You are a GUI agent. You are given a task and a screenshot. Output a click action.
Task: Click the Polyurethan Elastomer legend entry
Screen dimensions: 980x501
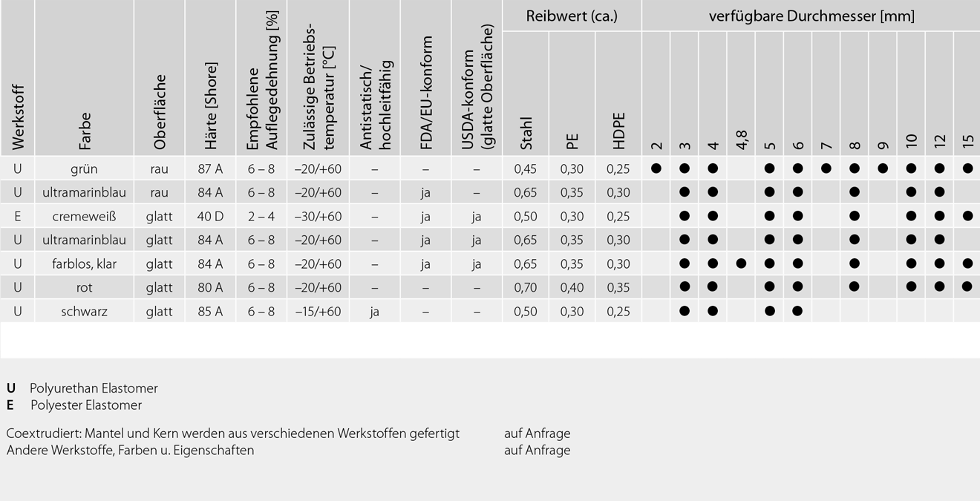pos(94,388)
